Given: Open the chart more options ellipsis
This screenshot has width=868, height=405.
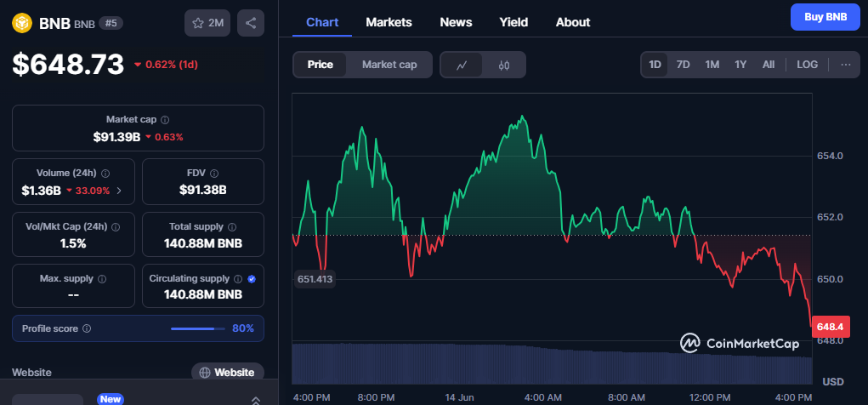Looking at the screenshot, I should pyautogui.click(x=845, y=65).
